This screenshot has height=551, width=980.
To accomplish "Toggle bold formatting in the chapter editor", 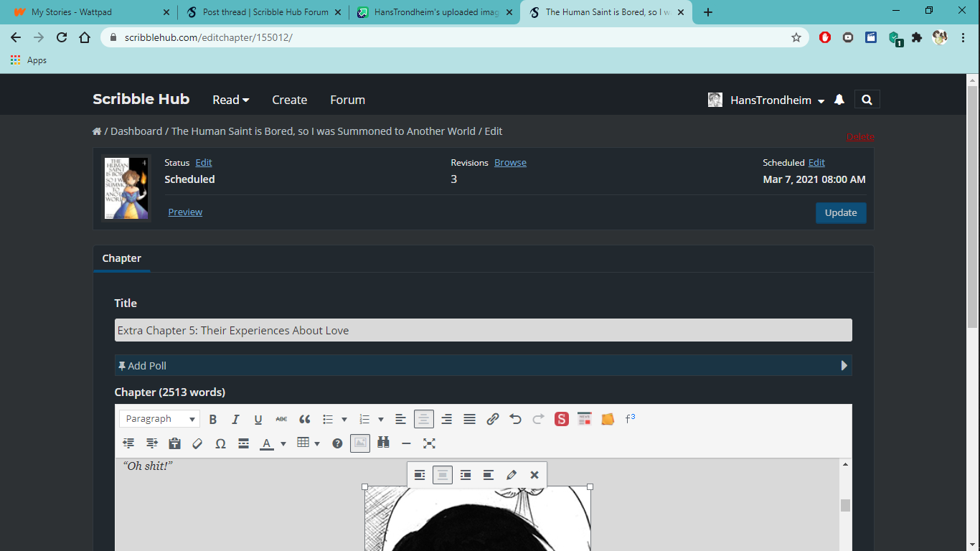I will pos(213,419).
